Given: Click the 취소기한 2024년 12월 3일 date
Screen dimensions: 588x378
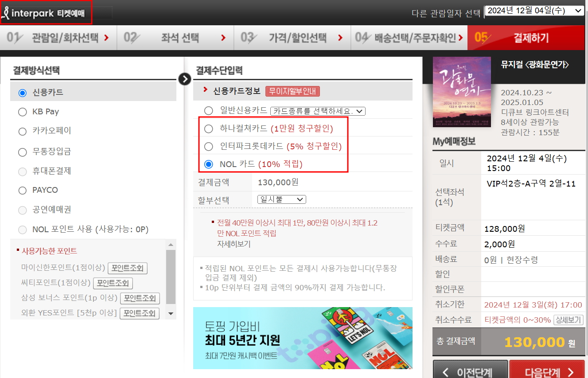Looking at the screenshot, I should point(533,305).
